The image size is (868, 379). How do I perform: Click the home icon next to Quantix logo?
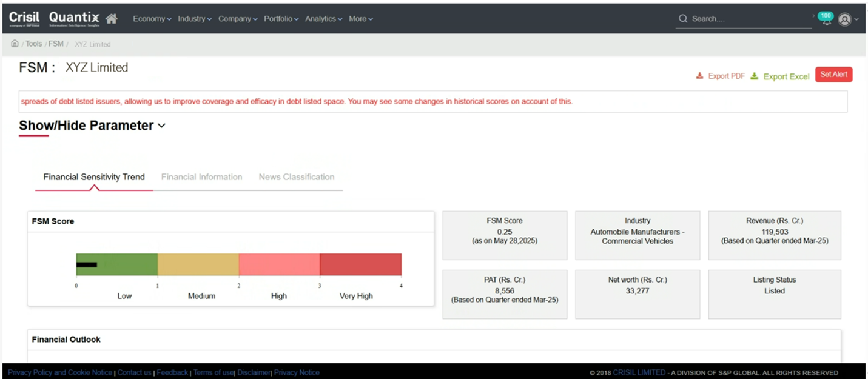coord(112,19)
